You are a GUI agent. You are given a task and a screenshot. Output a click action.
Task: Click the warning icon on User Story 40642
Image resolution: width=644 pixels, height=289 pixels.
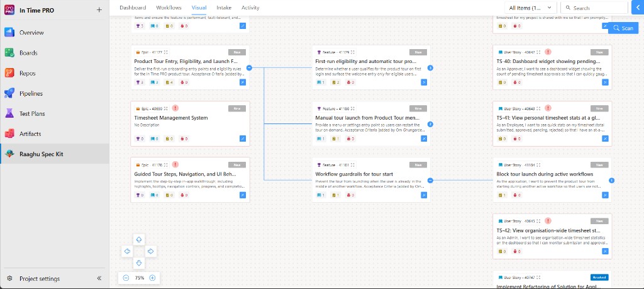[548, 52]
